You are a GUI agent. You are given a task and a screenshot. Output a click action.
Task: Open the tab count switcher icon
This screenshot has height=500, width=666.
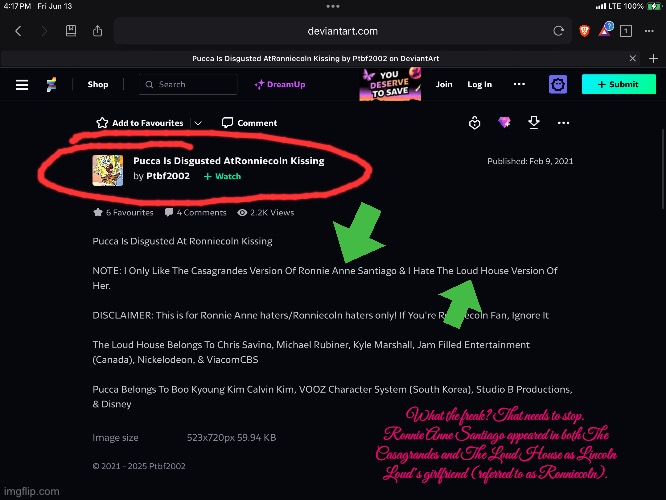(626, 31)
